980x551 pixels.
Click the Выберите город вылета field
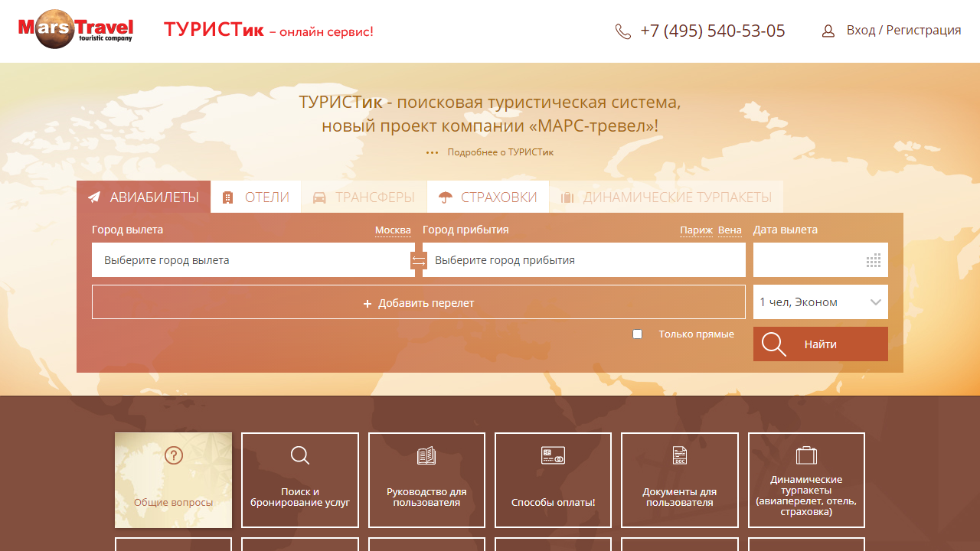coord(251,260)
